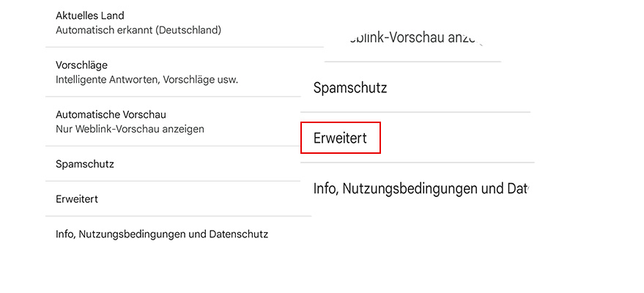Open Info, Nutzungsbedingungen und Datenschutz in left list
Viewport: 644px width, 293px height.
click(162, 234)
